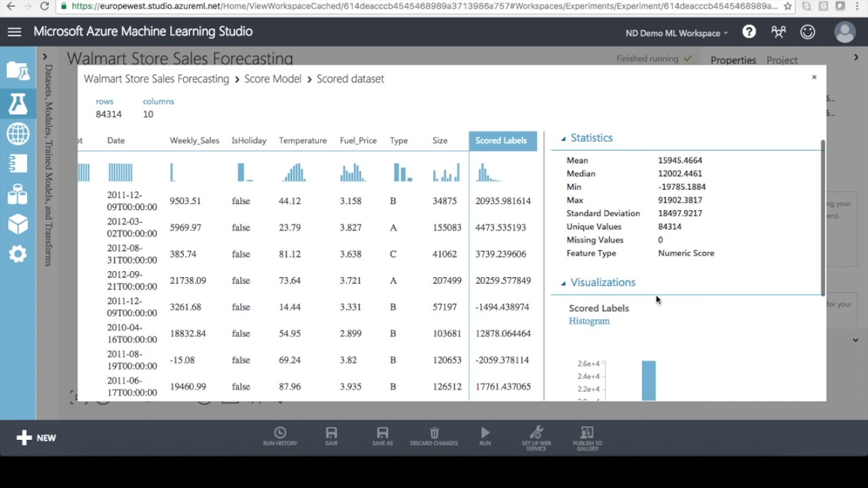The image size is (868, 488).
Task: Select the Type column header
Action: click(399, 140)
